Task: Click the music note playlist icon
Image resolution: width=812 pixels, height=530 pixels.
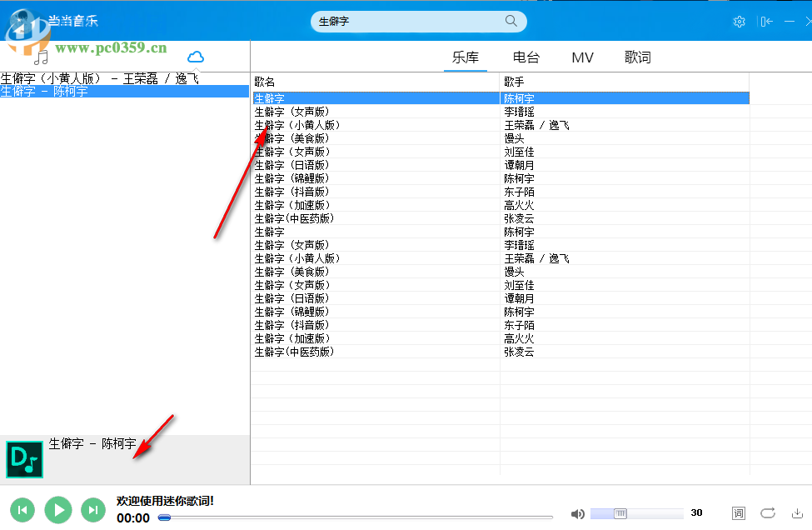Action: pyautogui.click(x=39, y=56)
